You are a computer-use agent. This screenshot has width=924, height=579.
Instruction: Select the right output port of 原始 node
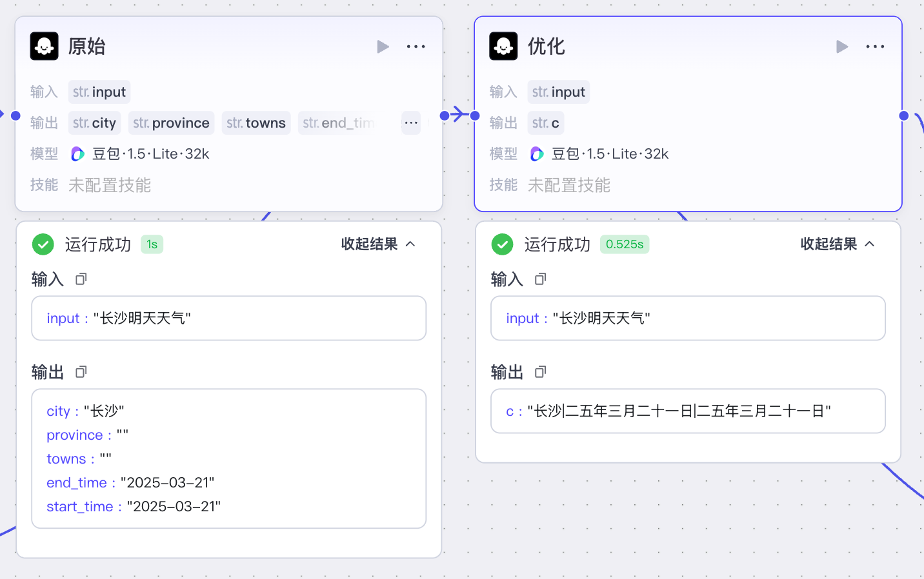[x=444, y=116]
